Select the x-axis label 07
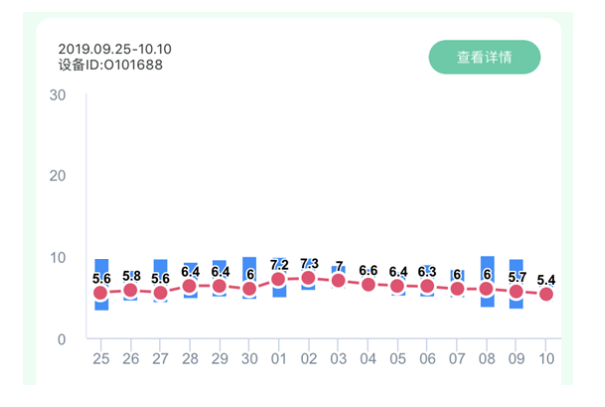The image size is (605, 407). click(x=457, y=358)
